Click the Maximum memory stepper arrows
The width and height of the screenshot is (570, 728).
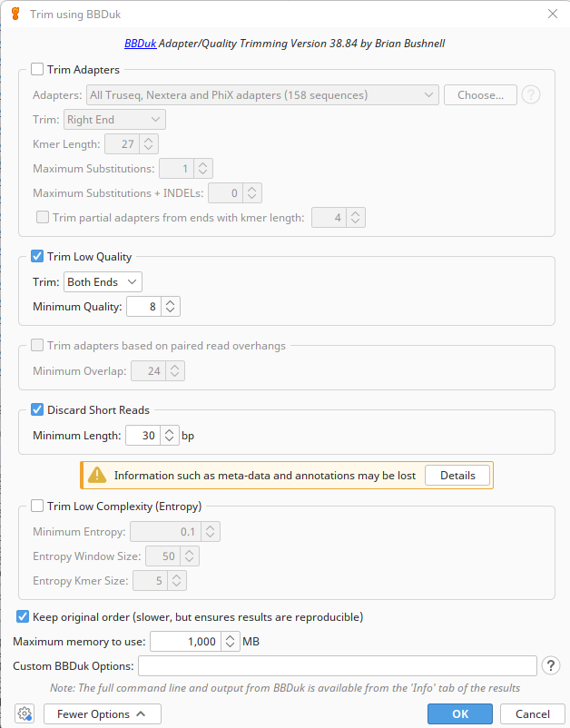click(x=231, y=642)
